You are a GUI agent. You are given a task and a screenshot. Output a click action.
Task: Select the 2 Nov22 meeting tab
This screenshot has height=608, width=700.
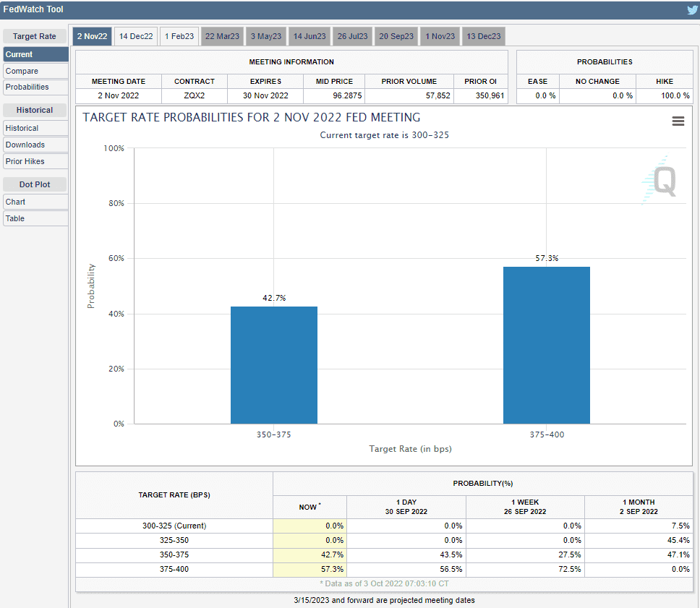pos(92,36)
